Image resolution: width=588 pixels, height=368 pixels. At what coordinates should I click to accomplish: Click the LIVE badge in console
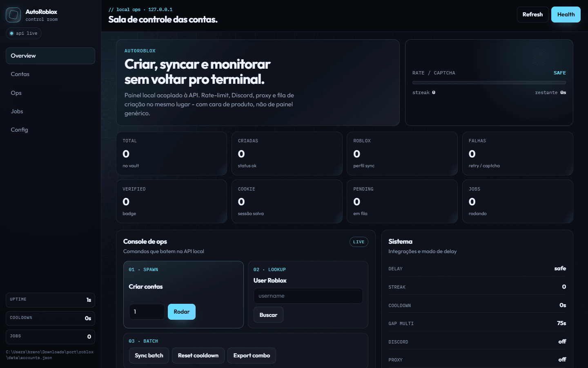pyautogui.click(x=359, y=242)
